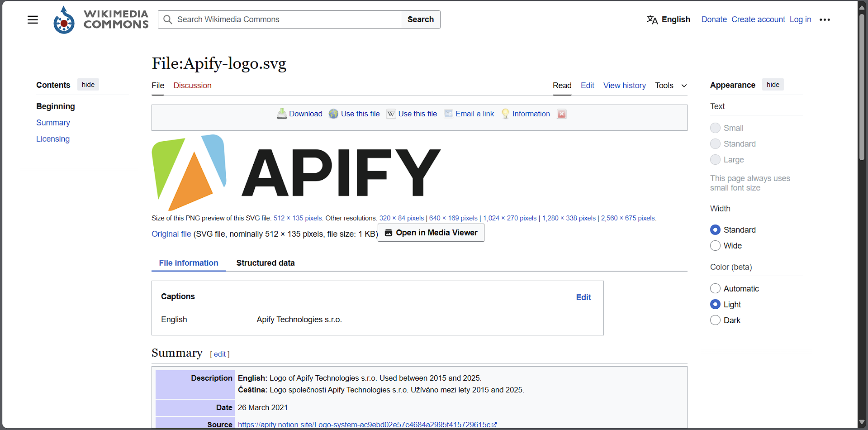868x430 pixels.
Task: Click the wiki W Use this file icon
Action: pyautogui.click(x=391, y=114)
